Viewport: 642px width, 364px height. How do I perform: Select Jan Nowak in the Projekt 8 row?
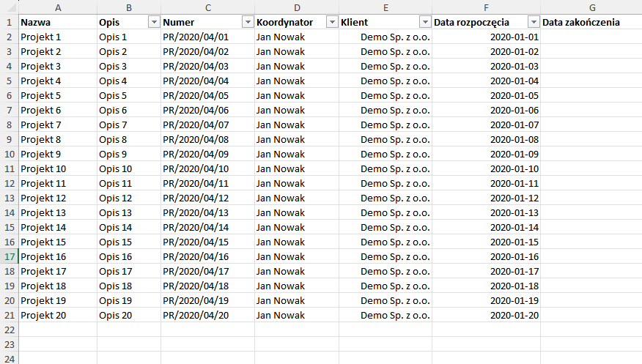click(297, 139)
